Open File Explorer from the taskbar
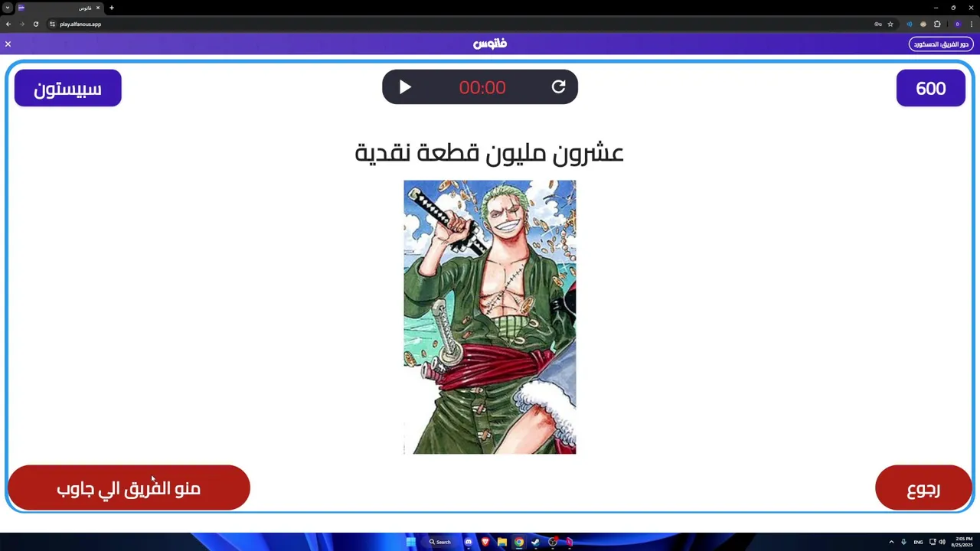The height and width of the screenshot is (551, 980). [502, 542]
